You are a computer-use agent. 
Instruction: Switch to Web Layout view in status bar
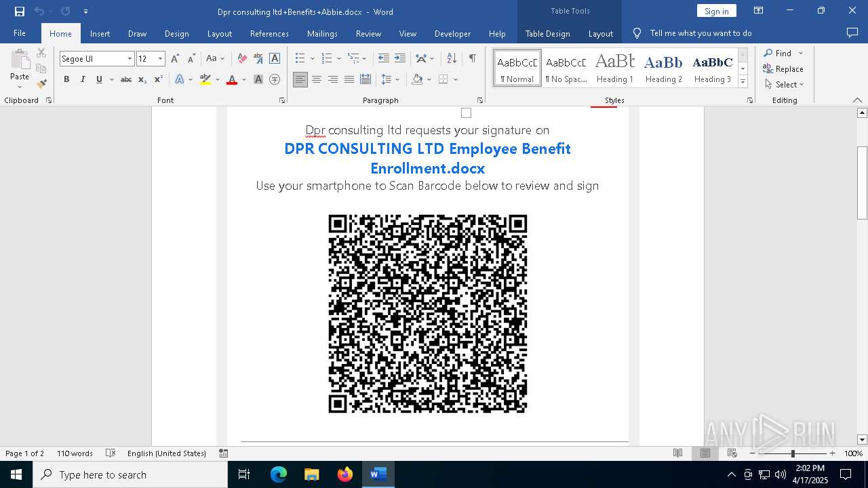(x=732, y=453)
